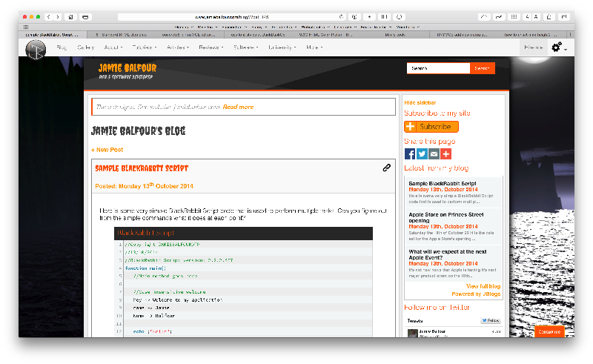Image resolution: width=593 pixels, height=364 pixels.
Task: Click the Read more link
Action: [238, 107]
